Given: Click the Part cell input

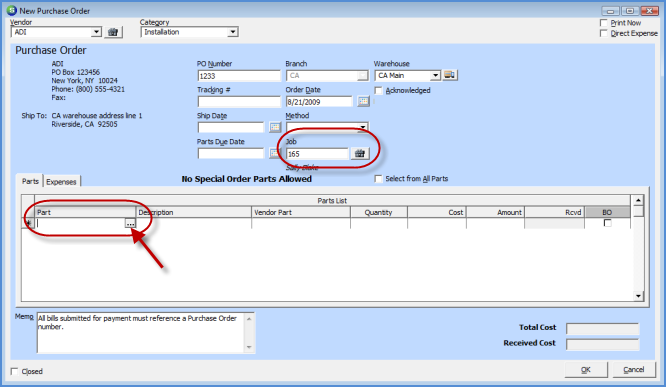Looking at the screenshot, I should pyautogui.click(x=80, y=223).
